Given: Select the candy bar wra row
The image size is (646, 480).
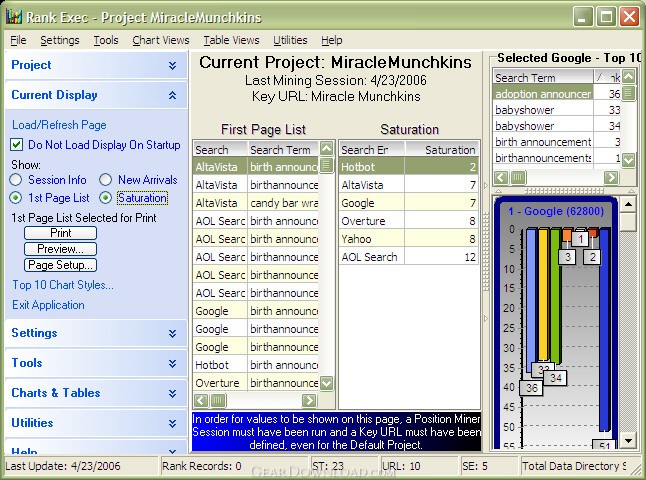Looking at the screenshot, I should pos(255,203).
